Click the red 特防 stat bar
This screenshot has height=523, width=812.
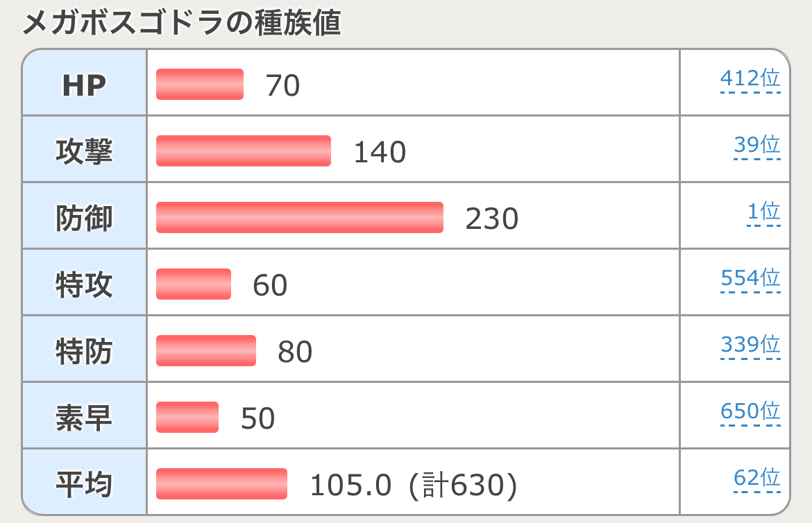click(x=206, y=351)
